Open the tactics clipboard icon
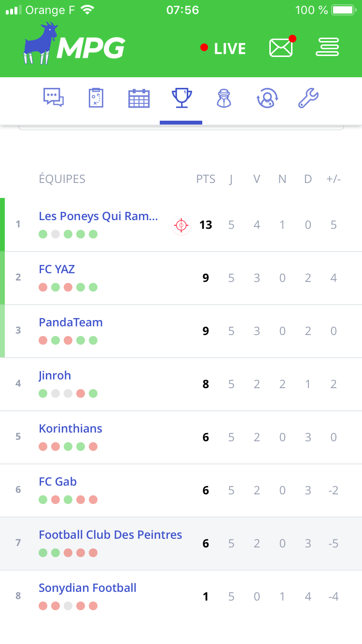The image size is (362, 644). click(x=96, y=98)
